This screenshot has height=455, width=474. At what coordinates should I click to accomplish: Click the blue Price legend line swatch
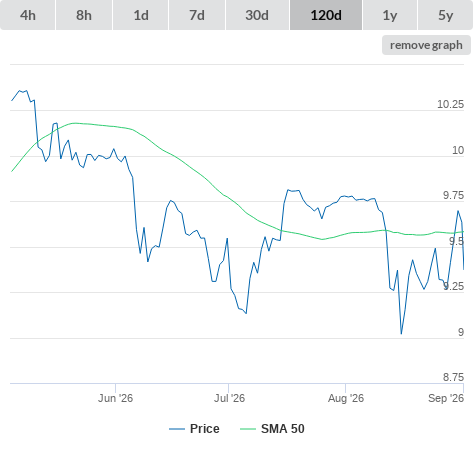click(177, 429)
